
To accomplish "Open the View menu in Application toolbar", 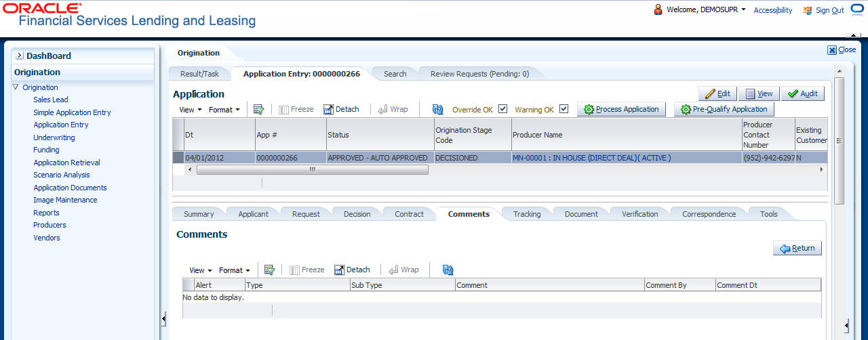I will [190, 109].
